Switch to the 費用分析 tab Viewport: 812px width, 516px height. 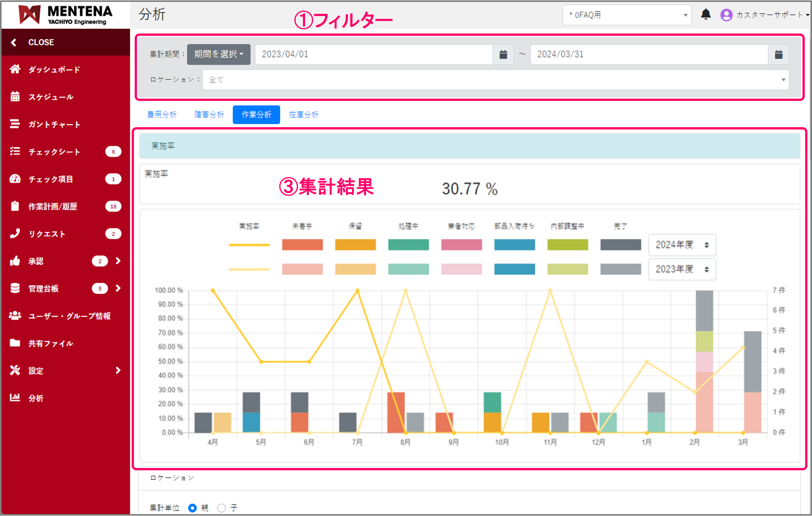tap(162, 115)
